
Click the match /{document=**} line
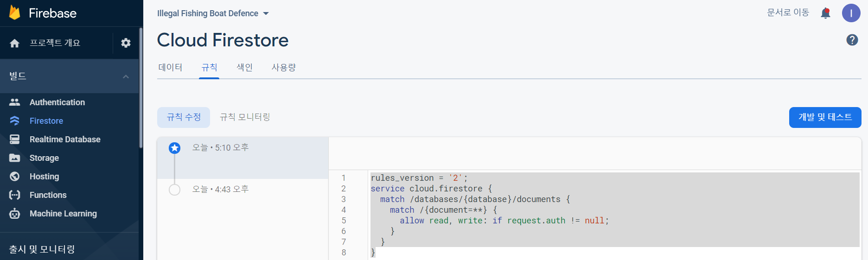[x=443, y=210]
